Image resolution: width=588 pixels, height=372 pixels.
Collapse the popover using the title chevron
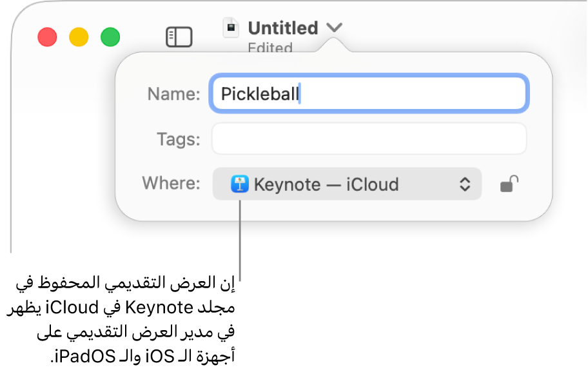click(x=333, y=28)
